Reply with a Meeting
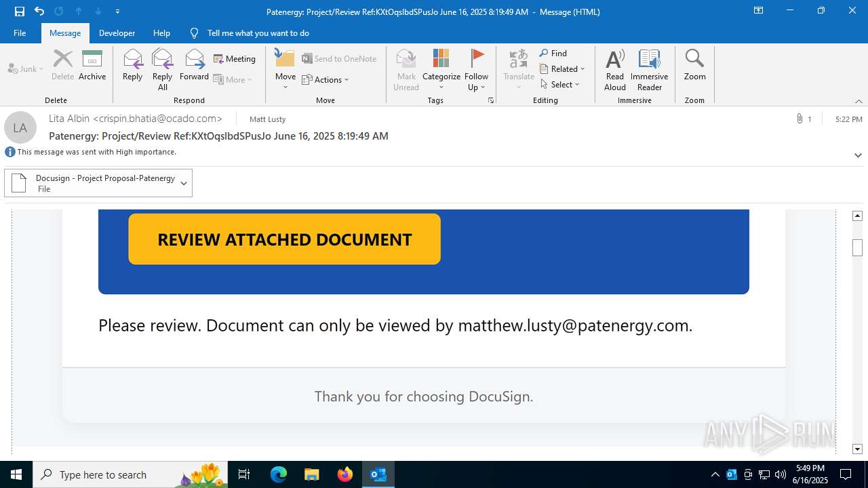 [x=235, y=59]
